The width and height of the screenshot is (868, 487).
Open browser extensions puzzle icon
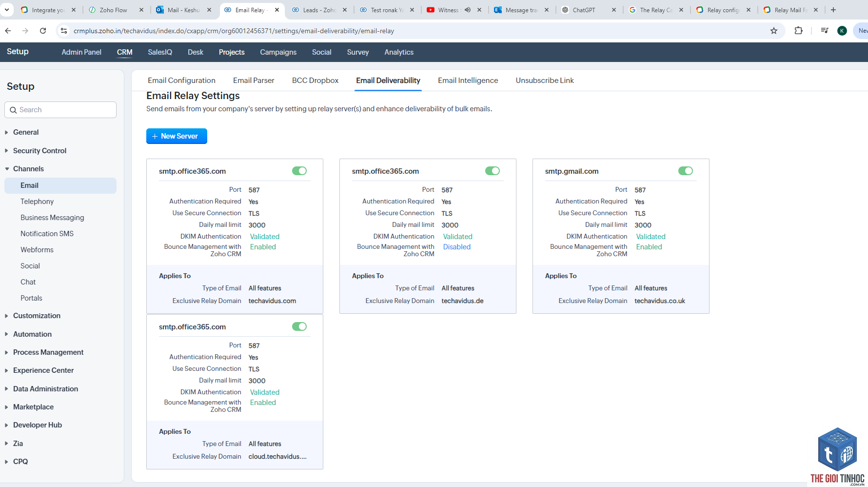(x=798, y=31)
